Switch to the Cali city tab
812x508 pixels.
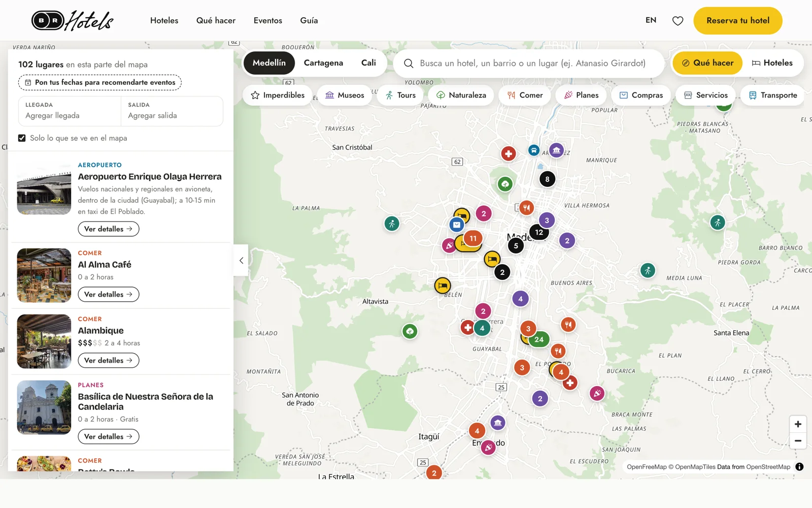point(368,63)
